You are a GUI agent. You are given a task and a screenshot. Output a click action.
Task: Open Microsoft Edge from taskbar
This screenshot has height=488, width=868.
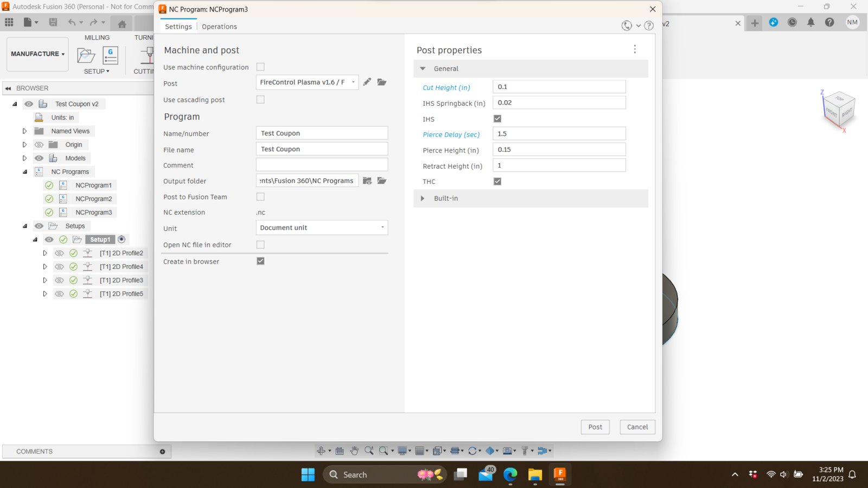click(510, 474)
